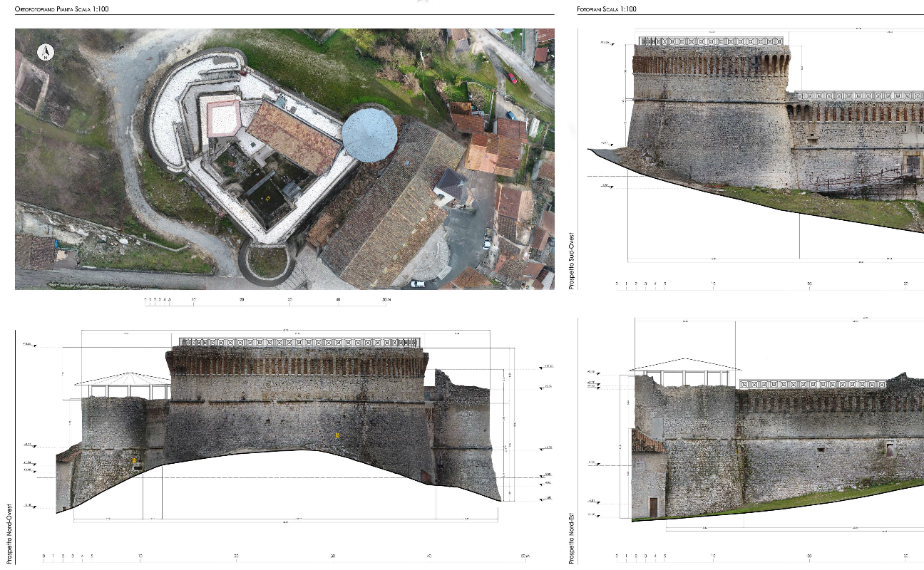The width and height of the screenshot is (924, 570).
Task: Select the gazebo roof outline in Nord-Est elevation
Action: [684, 364]
